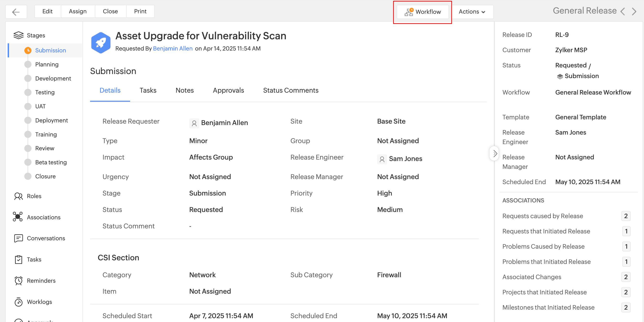Open sidebar Tasks clipboard icon
This screenshot has height=322, width=644.
pyautogui.click(x=19, y=259)
